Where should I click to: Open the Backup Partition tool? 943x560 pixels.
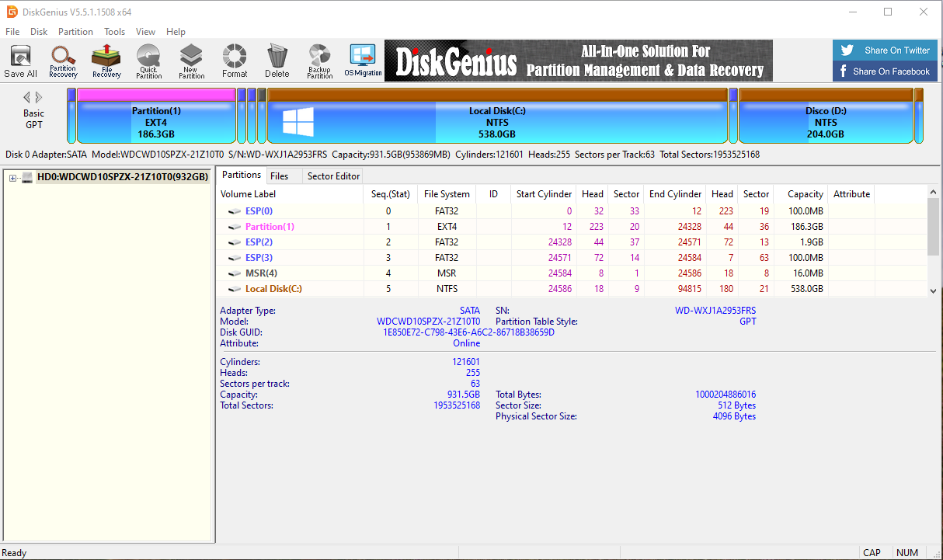click(x=319, y=61)
